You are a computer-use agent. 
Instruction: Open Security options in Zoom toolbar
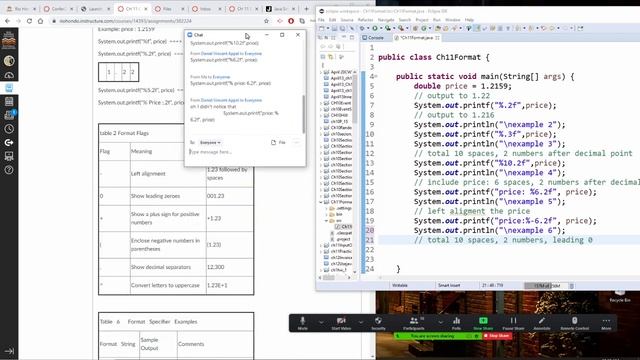coord(378,322)
